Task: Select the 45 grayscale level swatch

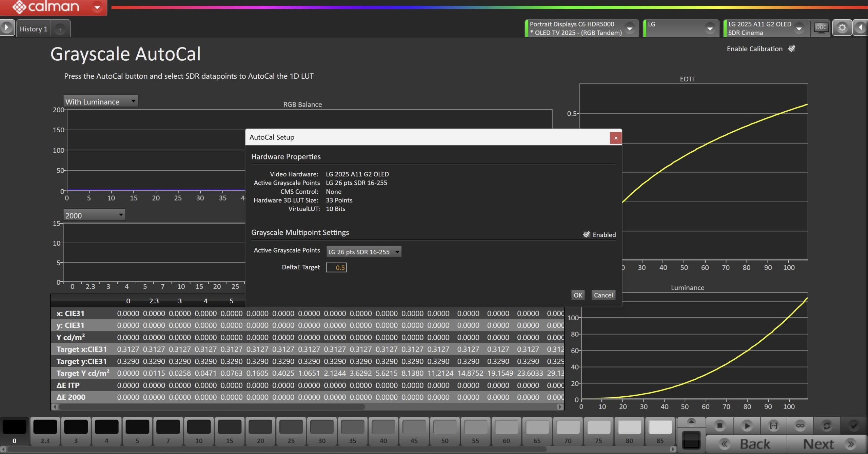Action: 414,431
